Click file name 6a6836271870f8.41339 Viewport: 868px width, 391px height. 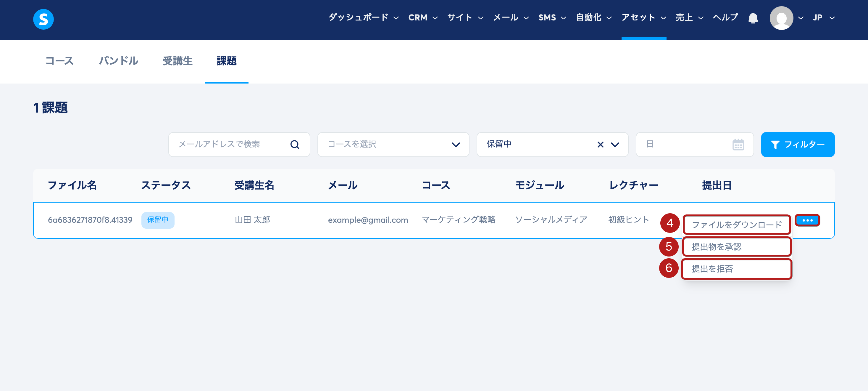point(90,220)
